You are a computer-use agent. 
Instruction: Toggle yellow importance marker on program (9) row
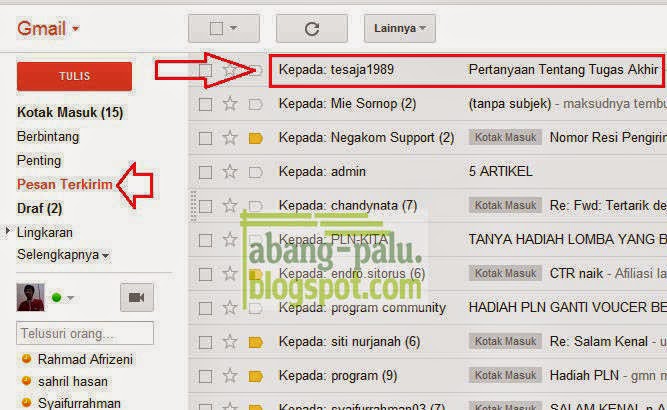click(255, 376)
